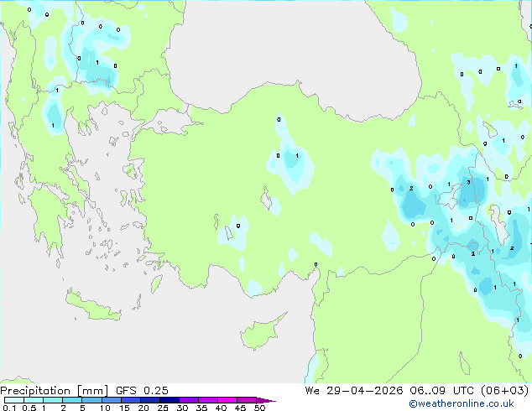The image size is (532, 411).
Task: Click the '30' legend scale label
Action: 182,408
